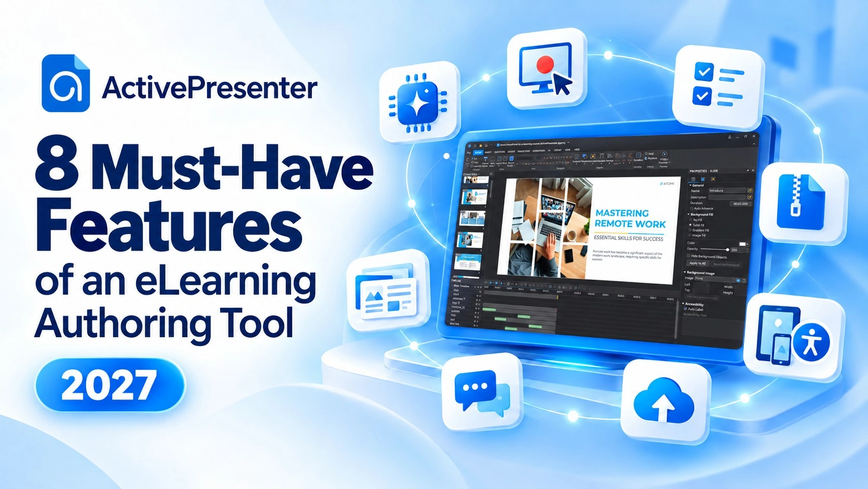Viewport: 868px width, 489px height.
Task: Click the ActivePresenter logo icon
Action: click(x=66, y=83)
